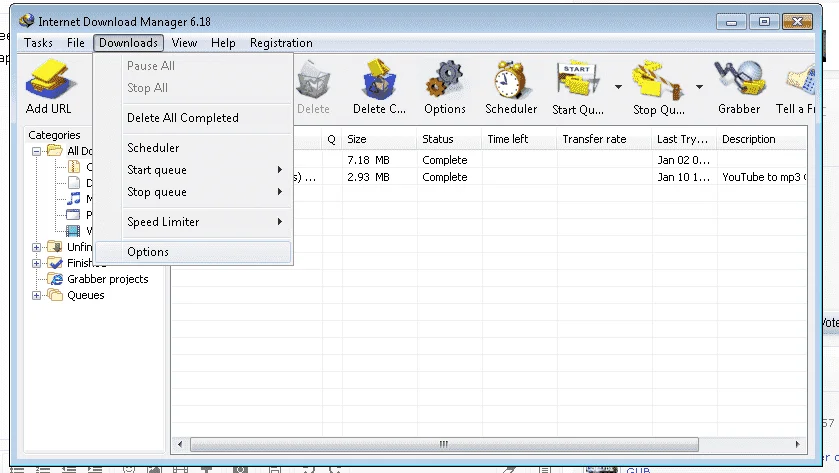Click the IDM application icon in title bar

26,21
